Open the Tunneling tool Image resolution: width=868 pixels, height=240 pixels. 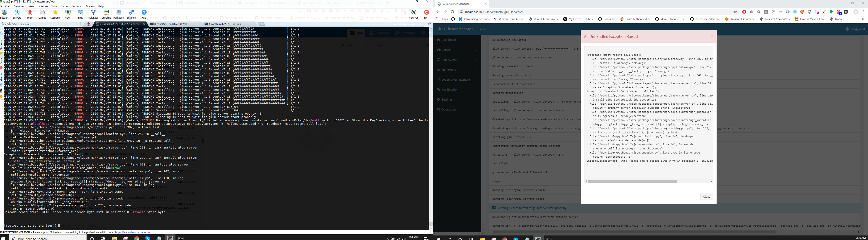click(x=106, y=14)
